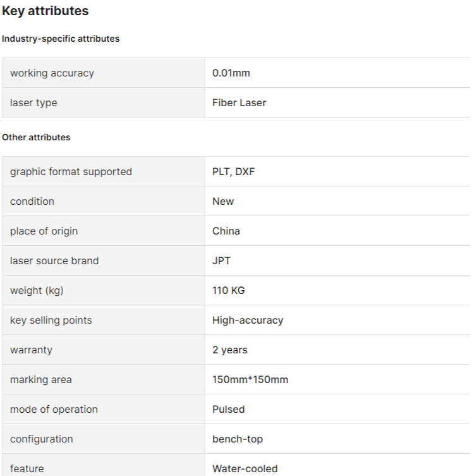472x476 pixels.
Task: Click the graphic format supported label
Action: point(71,172)
